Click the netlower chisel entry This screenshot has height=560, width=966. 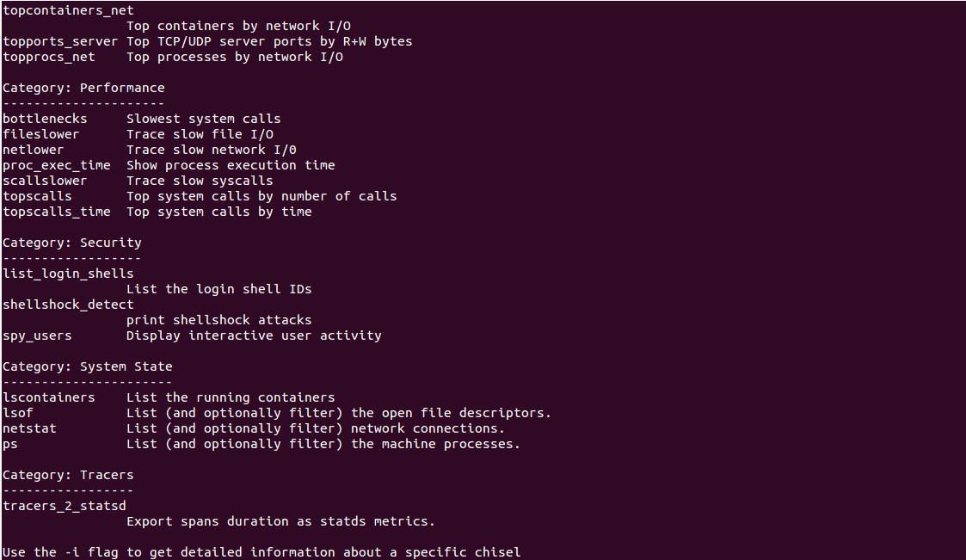pos(33,150)
